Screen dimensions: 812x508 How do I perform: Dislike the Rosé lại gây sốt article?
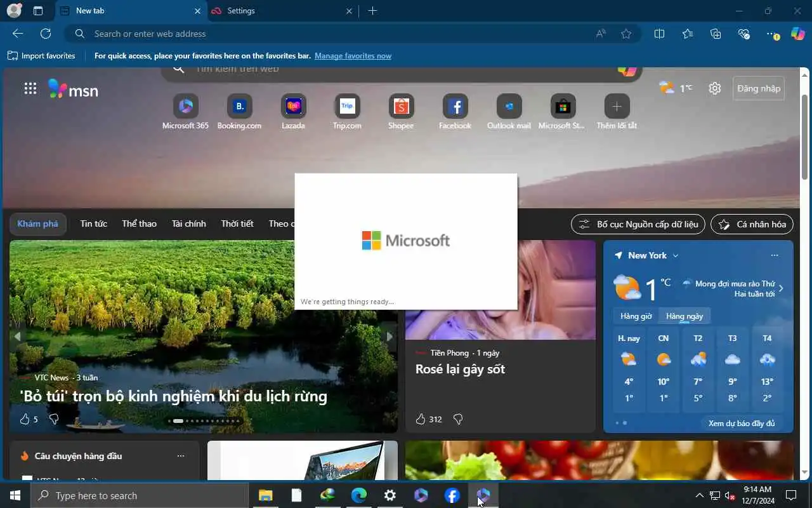click(x=458, y=419)
